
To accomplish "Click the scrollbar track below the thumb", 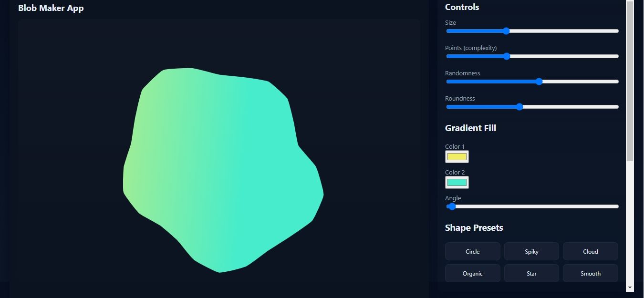I will click(630, 224).
